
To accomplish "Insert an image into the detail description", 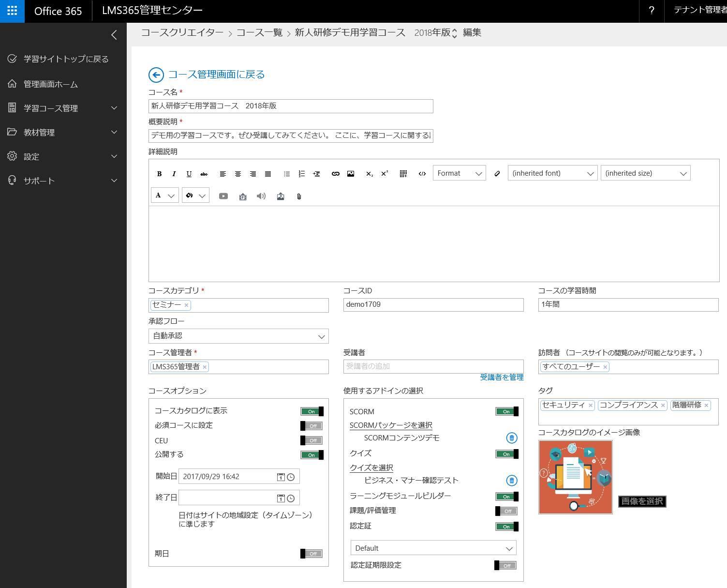I will [x=351, y=174].
